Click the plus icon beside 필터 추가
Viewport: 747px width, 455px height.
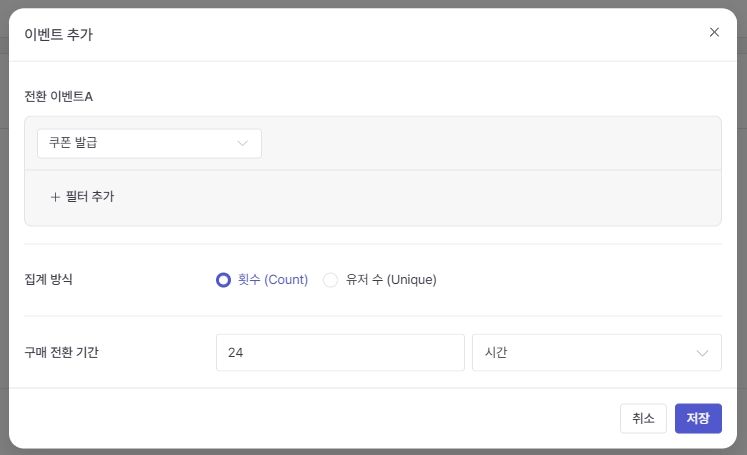55,197
